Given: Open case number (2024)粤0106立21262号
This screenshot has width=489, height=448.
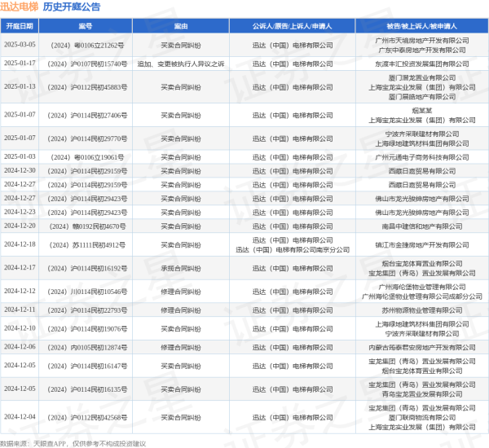Looking at the screenshot, I should pos(86,45).
